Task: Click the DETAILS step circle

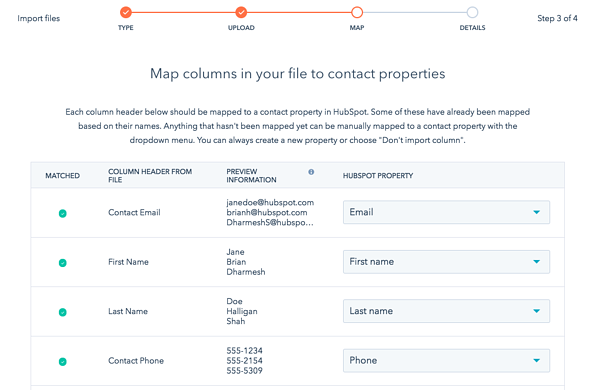Action: pos(472,12)
